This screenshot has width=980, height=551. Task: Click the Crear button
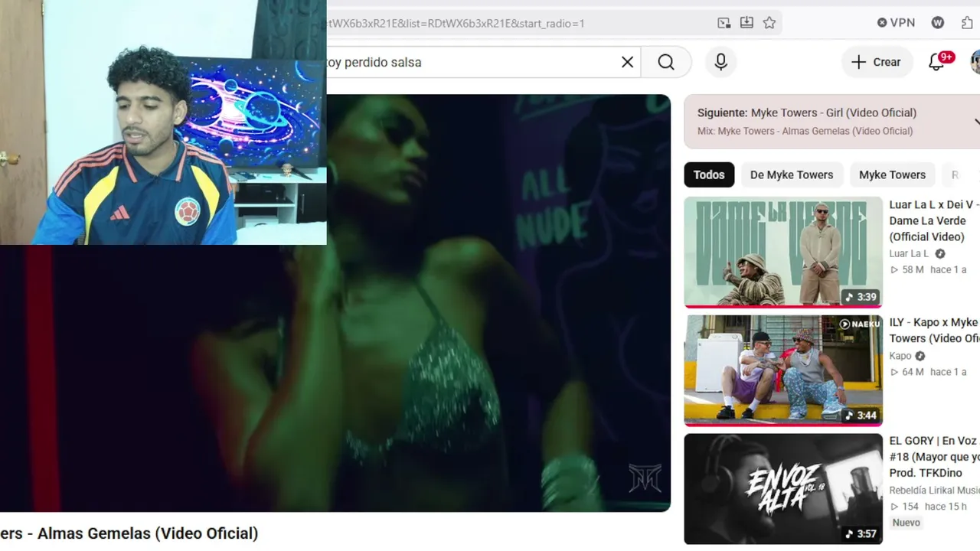tap(876, 62)
